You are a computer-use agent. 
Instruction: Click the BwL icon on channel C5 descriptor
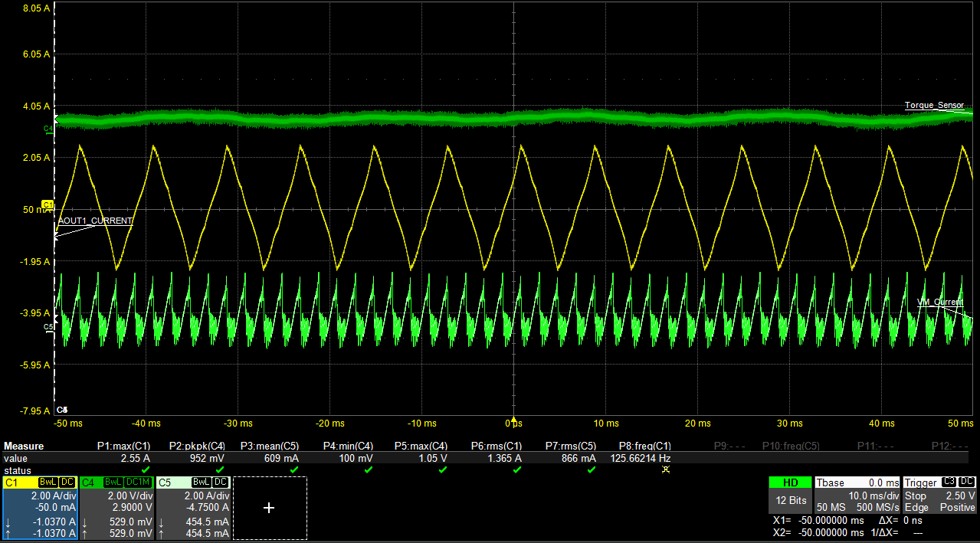point(202,482)
